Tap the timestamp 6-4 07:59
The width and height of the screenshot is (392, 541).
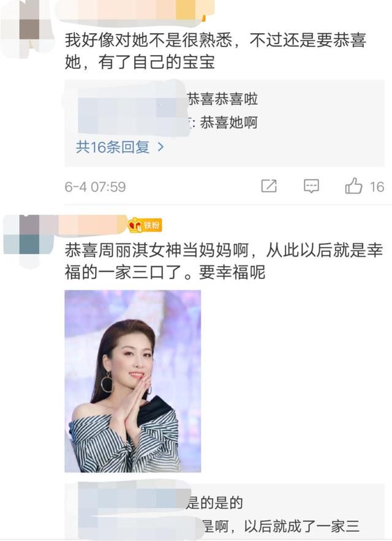pos(95,187)
